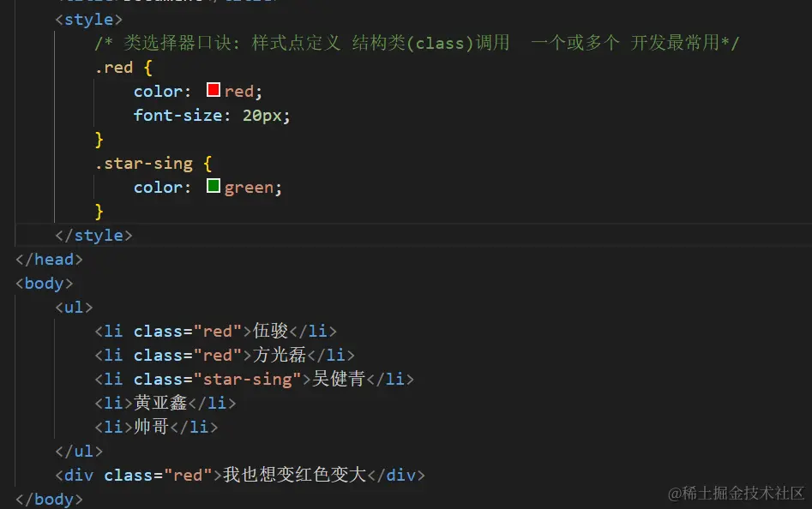The image size is (812, 509).
Task: Click the red color swatch
Action: (214, 90)
